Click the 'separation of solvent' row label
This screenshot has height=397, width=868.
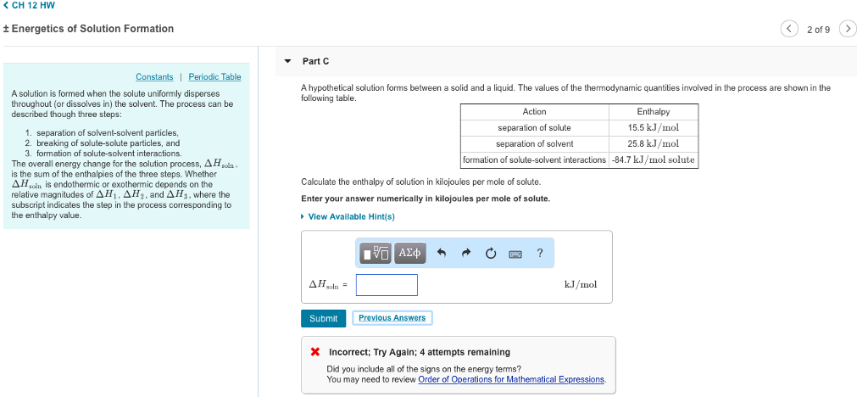[534, 144]
